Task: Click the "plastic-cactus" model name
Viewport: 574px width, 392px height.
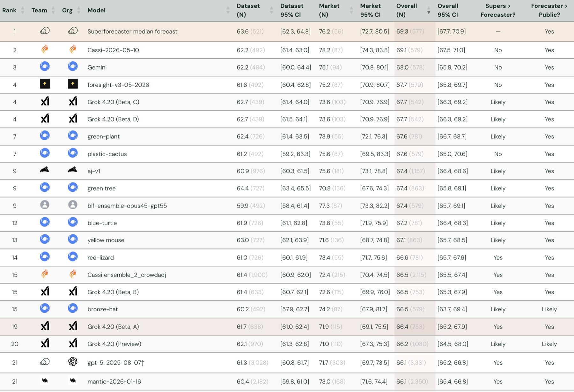Action: pos(107,154)
